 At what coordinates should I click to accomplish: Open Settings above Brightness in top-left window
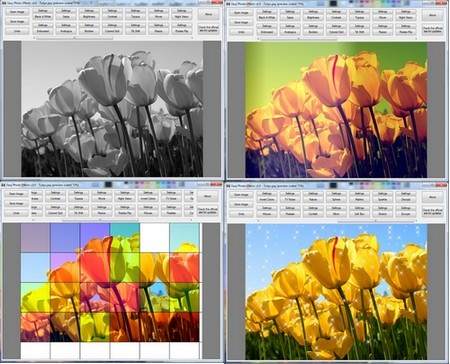(89, 11)
